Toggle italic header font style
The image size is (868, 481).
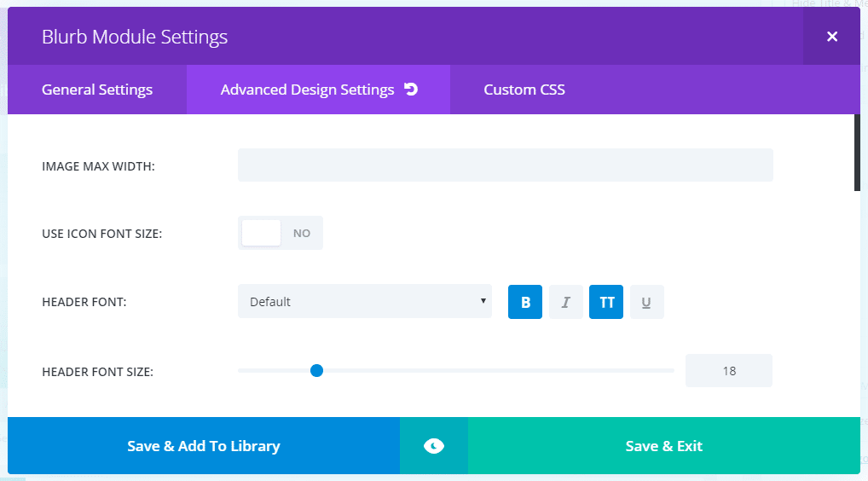pos(566,302)
